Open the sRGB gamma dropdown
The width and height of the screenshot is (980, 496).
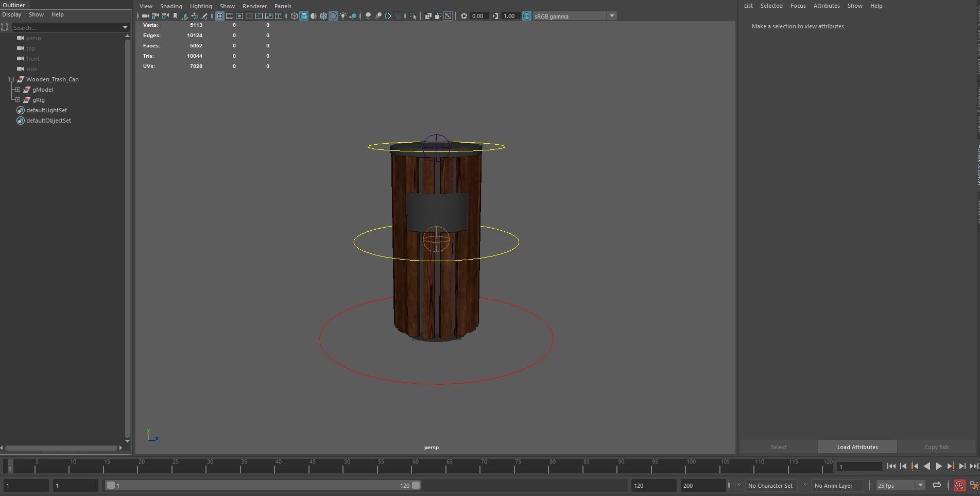pos(612,16)
